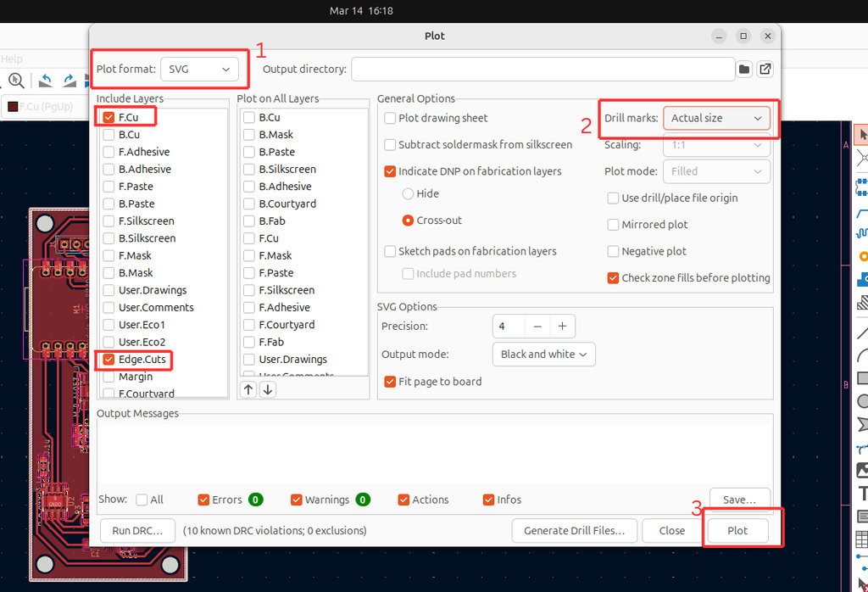Select the draw circle tool
Image resolution: width=868 pixels, height=592 pixels.
point(862,401)
